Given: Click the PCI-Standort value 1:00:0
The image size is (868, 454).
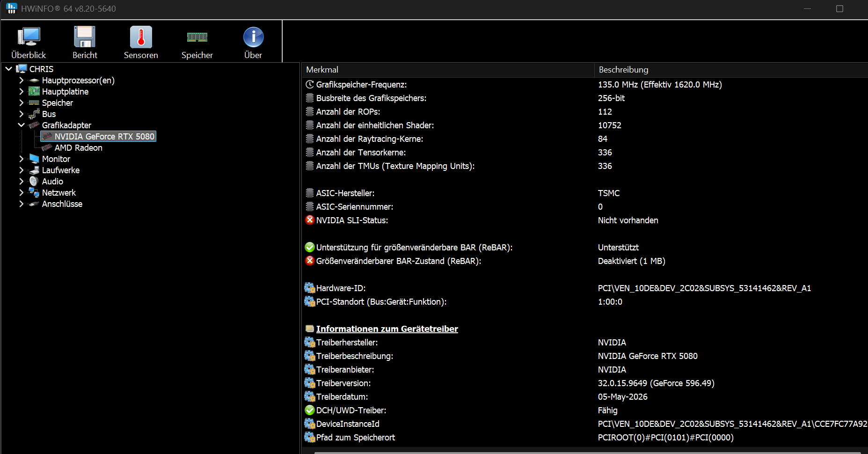Looking at the screenshot, I should point(610,301).
